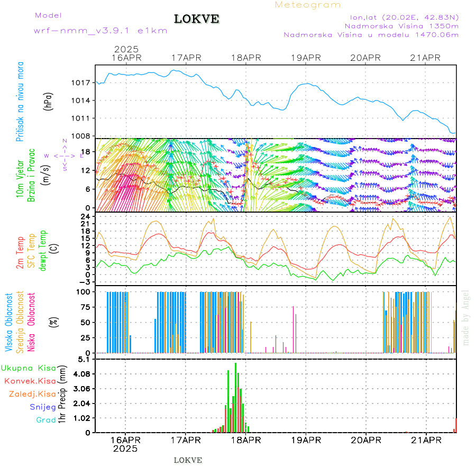Select the Pritisak na nivou mora axis label

pyautogui.click(x=20, y=102)
